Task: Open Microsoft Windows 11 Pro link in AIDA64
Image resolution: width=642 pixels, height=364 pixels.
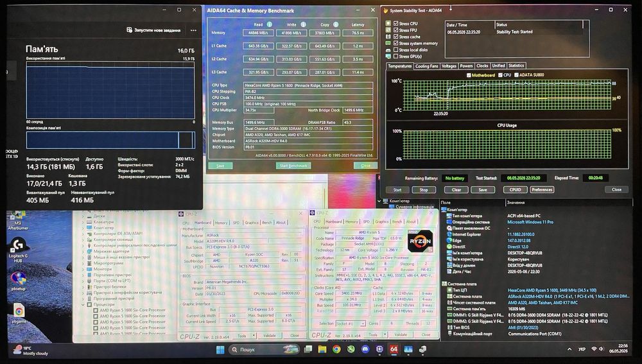Action: click(530, 222)
